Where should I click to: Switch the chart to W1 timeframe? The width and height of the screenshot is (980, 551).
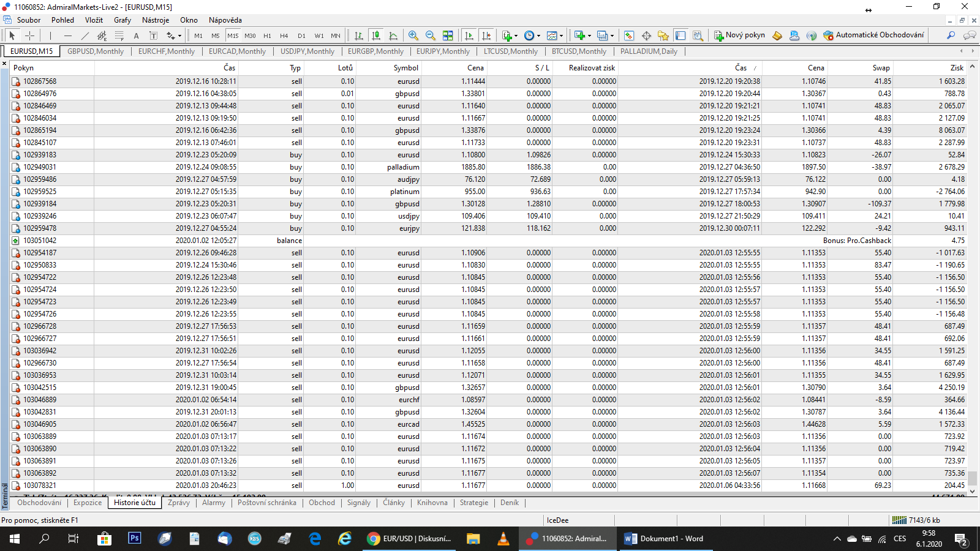(x=319, y=36)
